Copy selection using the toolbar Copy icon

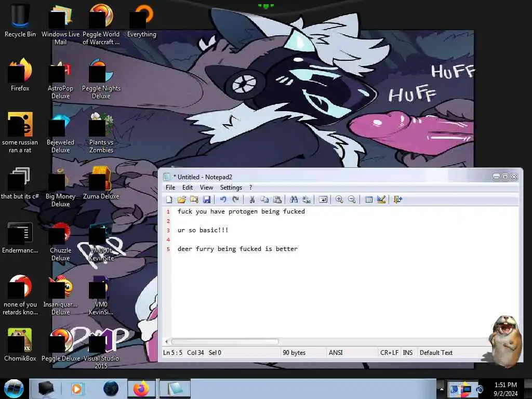264,199
